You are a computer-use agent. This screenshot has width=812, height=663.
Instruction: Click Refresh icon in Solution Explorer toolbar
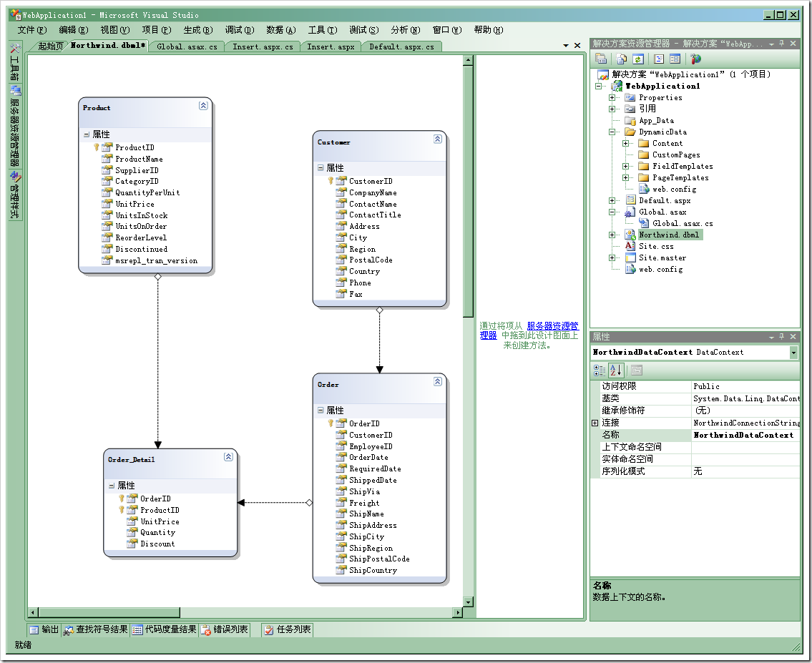tap(639, 59)
